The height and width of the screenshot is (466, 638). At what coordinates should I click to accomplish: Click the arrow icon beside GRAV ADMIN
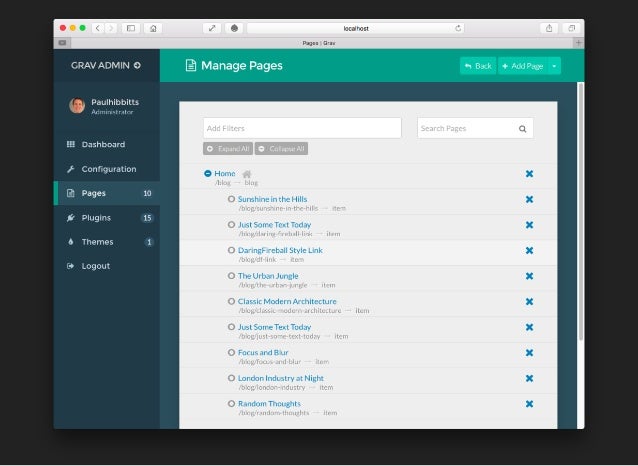[138, 65]
